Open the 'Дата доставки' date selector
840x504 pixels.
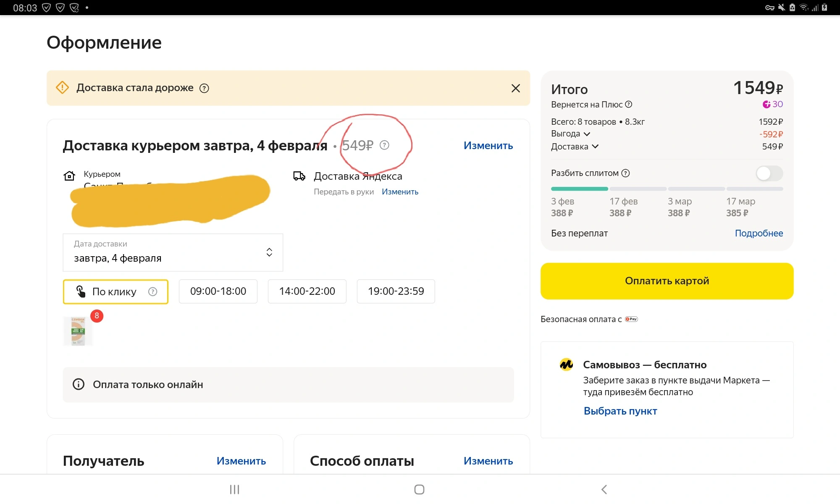click(173, 252)
